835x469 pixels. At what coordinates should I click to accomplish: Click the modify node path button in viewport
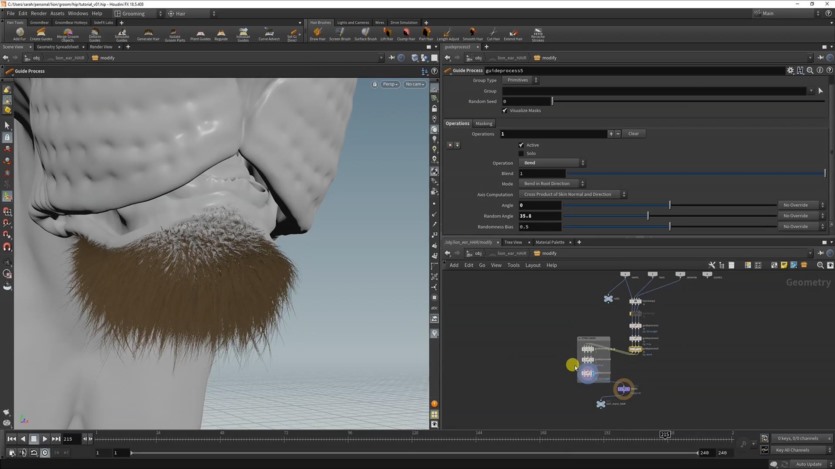[x=103, y=58]
